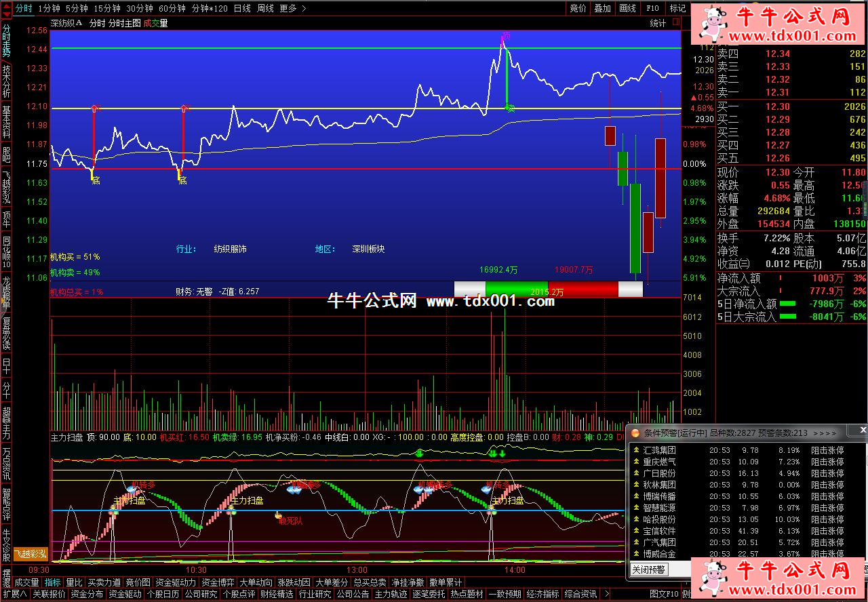The image size is (868, 602).
Task: Select the 资金驱动力 indicator tab
Action: coord(176,582)
